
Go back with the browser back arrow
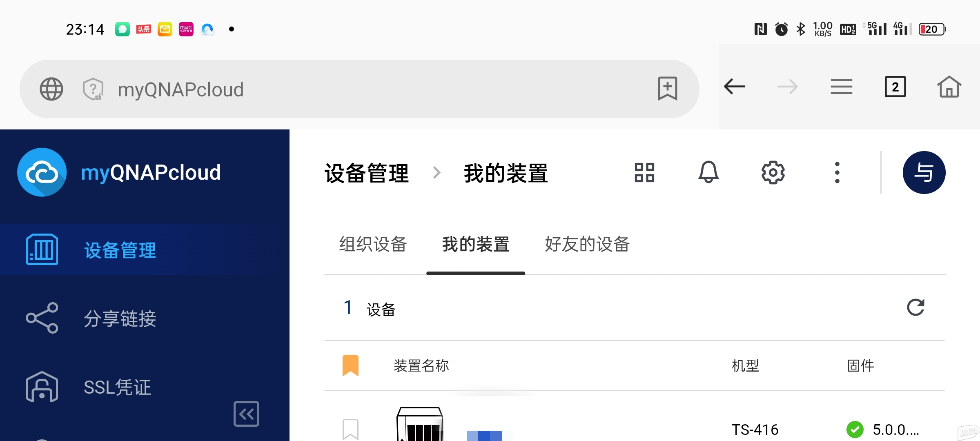coord(734,87)
